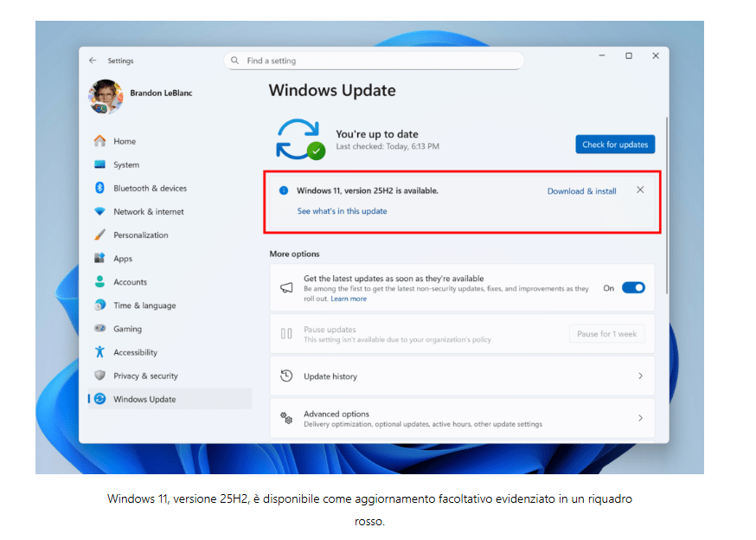Select Bluetooth & devices section
Viewport: 756px width, 540px height.
170,188
